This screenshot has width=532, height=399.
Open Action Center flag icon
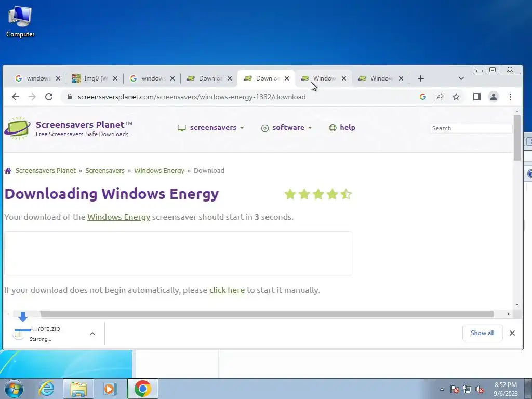[x=455, y=389]
